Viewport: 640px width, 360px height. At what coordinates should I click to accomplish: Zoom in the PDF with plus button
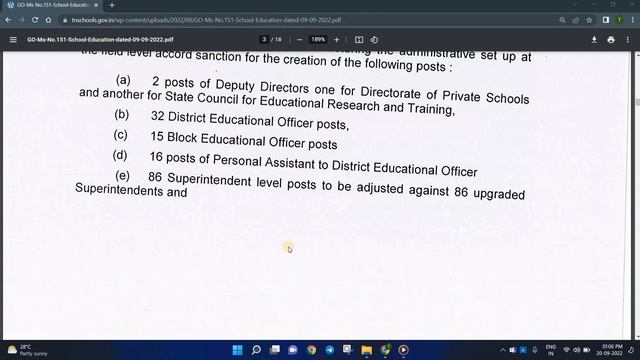click(336, 40)
